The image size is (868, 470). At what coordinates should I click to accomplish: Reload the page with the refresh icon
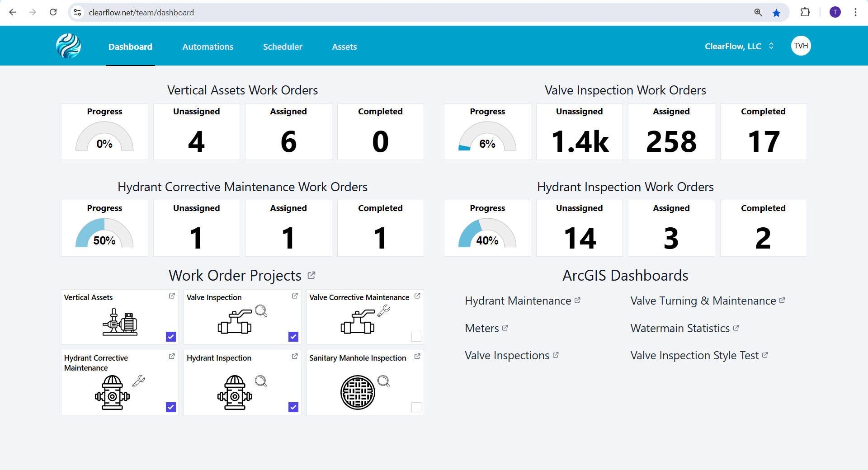click(x=53, y=12)
